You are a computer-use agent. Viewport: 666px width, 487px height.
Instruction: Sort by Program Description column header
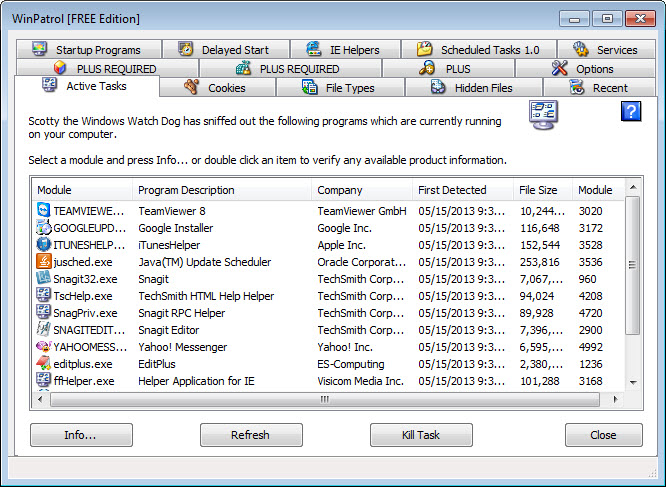(222, 190)
